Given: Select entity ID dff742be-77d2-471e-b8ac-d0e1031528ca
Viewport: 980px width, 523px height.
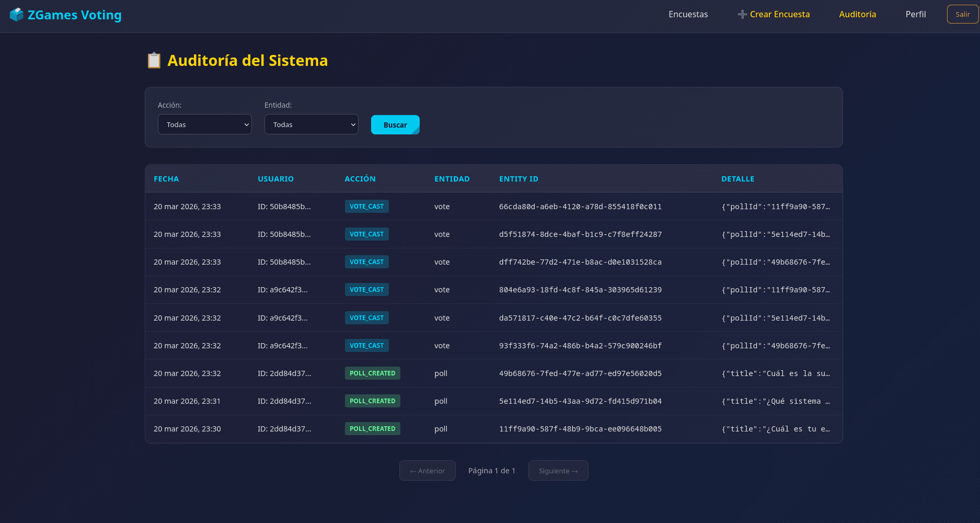Looking at the screenshot, I should pyautogui.click(x=580, y=262).
